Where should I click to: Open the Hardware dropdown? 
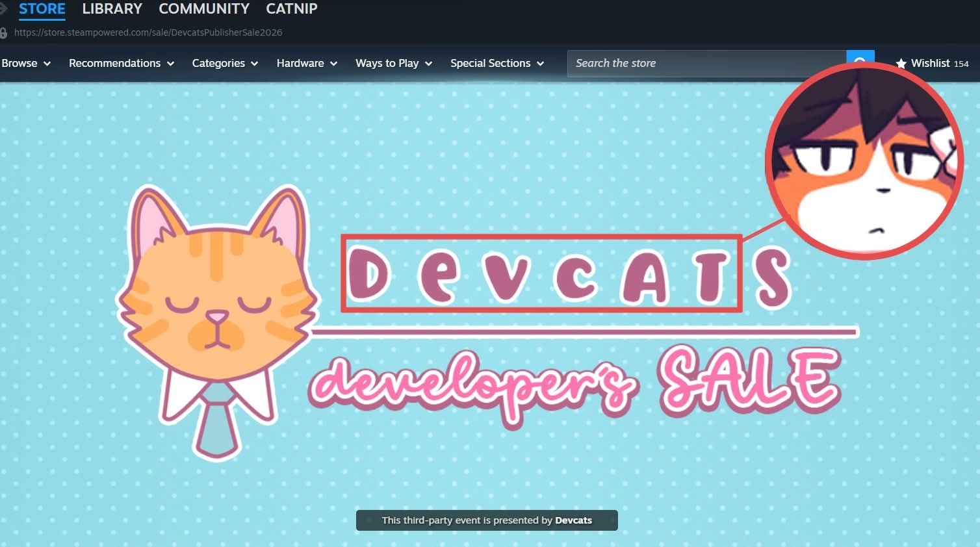click(307, 64)
